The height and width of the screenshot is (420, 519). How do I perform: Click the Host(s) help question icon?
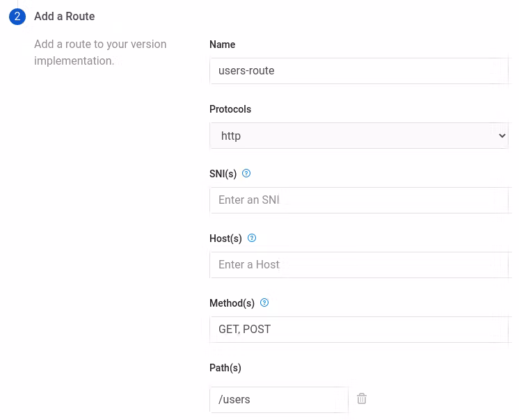point(252,239)
